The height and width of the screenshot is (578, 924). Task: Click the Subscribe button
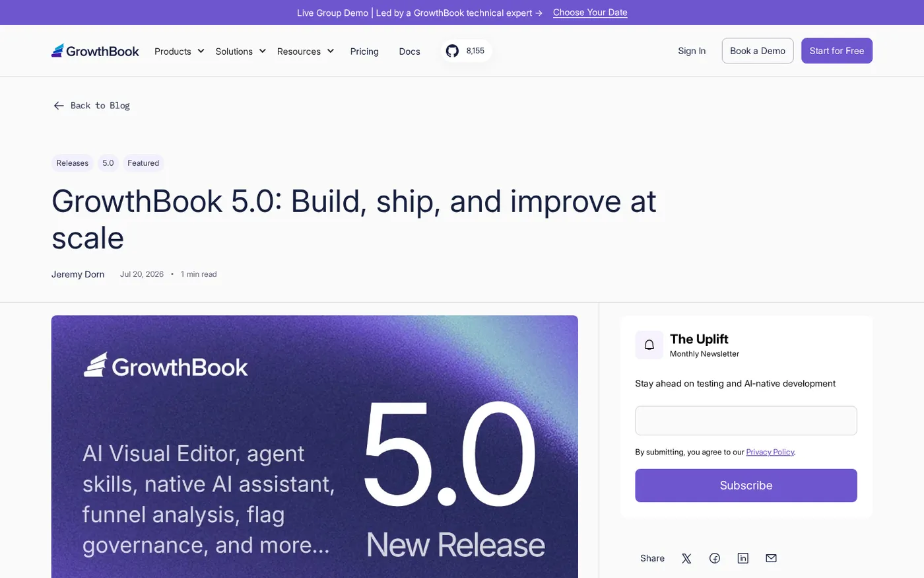point(746,486)
